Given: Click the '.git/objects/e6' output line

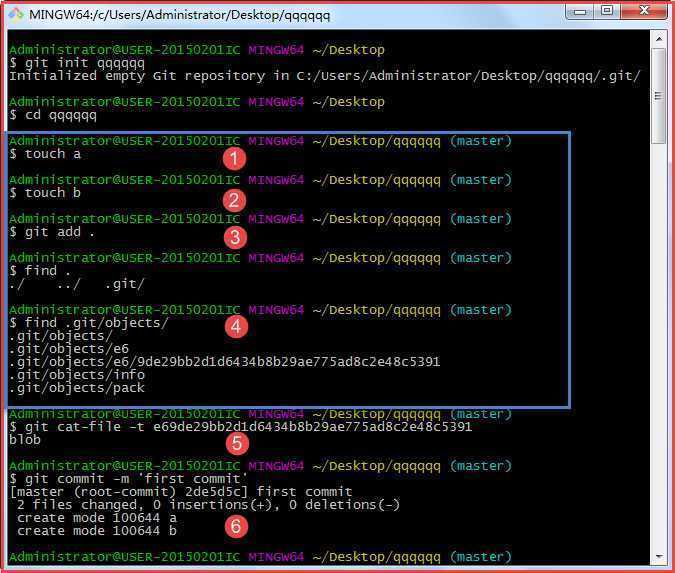Looking at the screenshot, I should click(x=69, y=349).
